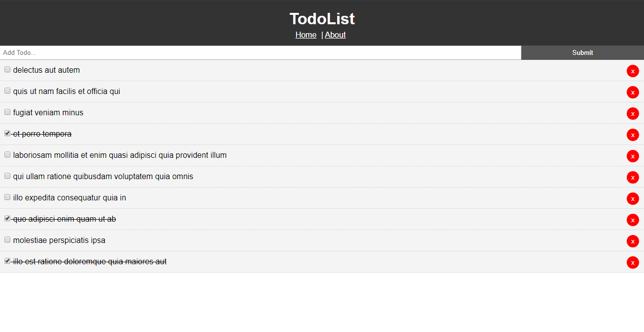Tick the 'molestiae perspiciatis ipsa' checkbox
This screenshot has height=332, width=644.
pyautogui.click(x=7, y=239)
